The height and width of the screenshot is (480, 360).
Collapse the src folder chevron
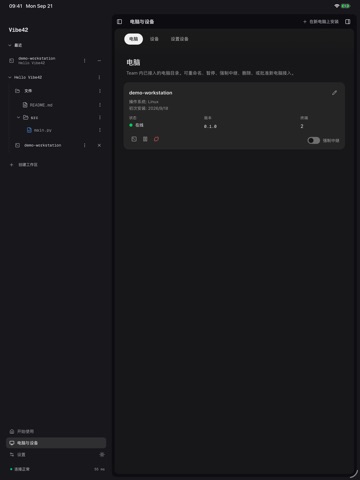pyautogui.click(x=18, y=117)
